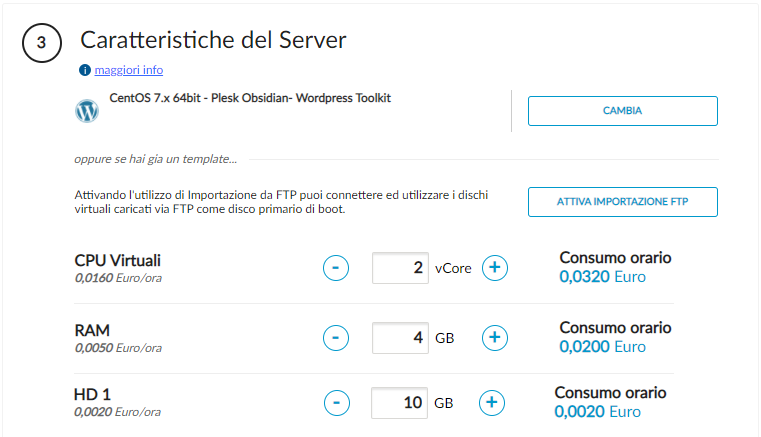Click ATTIVA IMPORTAZIONE FTP button
Image resolution: width=761 pixels, height=437 pixels.
(622, 202)
